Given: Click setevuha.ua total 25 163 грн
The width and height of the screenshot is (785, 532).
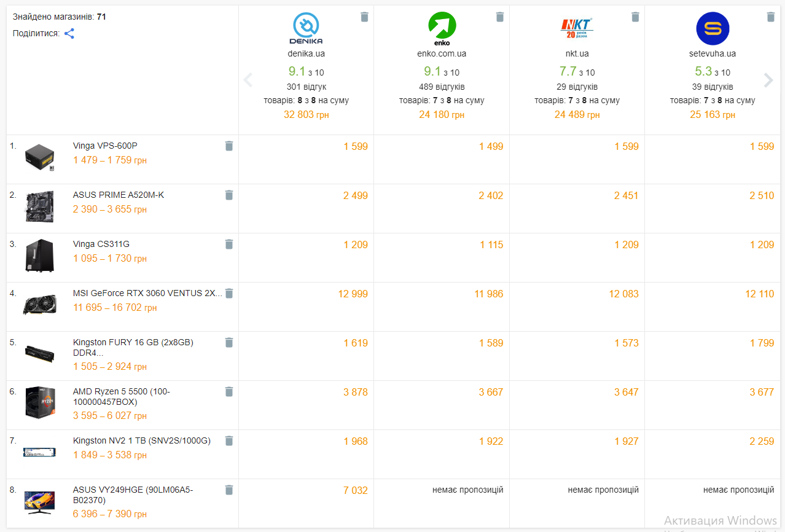Looking at the screenshot, I should 713,114.
